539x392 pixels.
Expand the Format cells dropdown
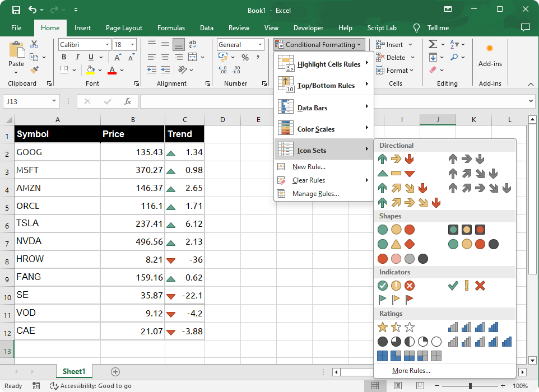pos(395,71)
